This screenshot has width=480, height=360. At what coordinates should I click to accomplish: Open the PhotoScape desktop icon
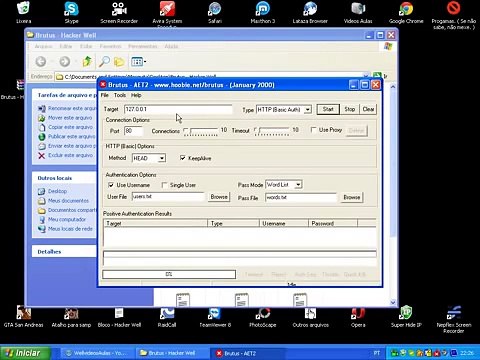[x=263, y=317]
